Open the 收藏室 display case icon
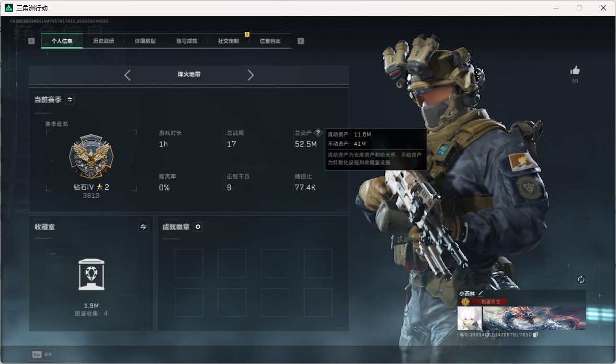 pos(91,274)
